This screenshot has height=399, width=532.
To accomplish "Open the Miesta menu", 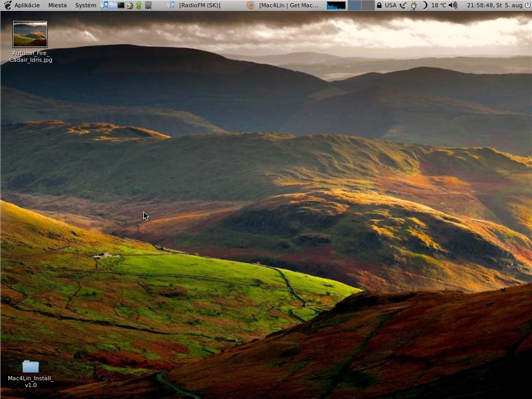I will pyautogui.click(x=57, y=5).
